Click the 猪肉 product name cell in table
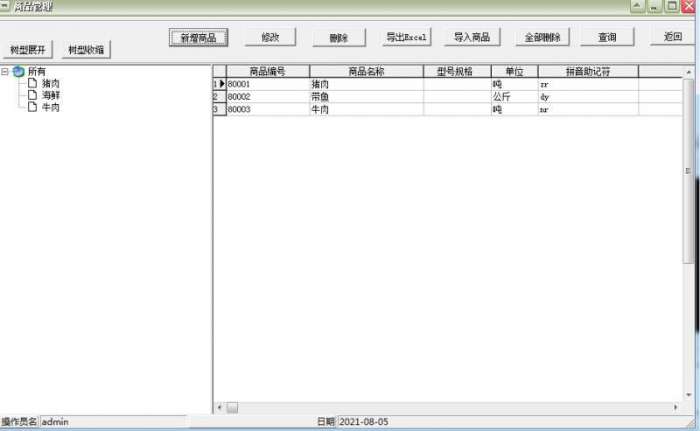This screenshot has height=431, width=700. (x=367, y=84)
